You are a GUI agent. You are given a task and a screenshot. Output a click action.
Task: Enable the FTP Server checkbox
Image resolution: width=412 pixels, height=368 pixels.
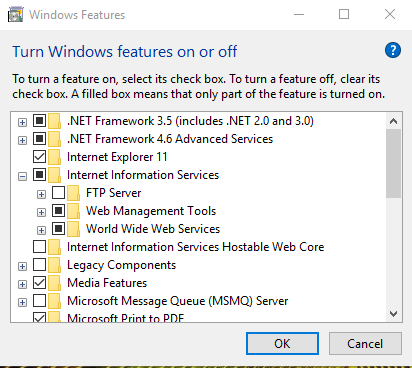59,192
